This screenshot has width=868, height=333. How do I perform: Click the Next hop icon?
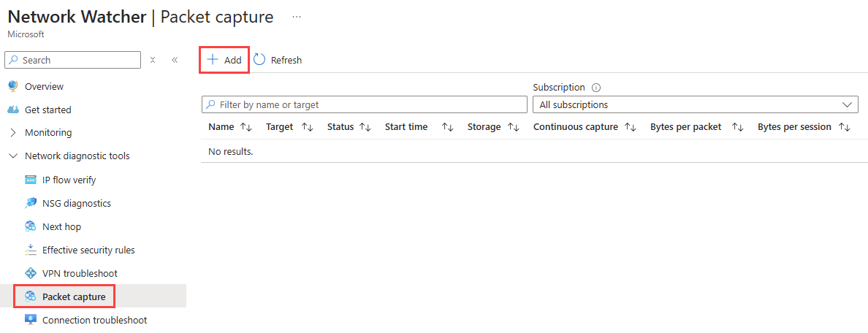coord(31,226)
